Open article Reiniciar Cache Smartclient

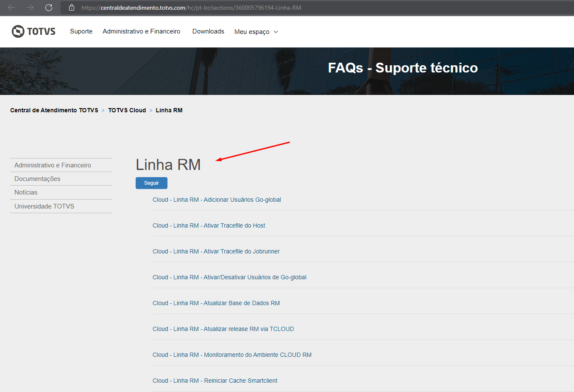(215, 381)
